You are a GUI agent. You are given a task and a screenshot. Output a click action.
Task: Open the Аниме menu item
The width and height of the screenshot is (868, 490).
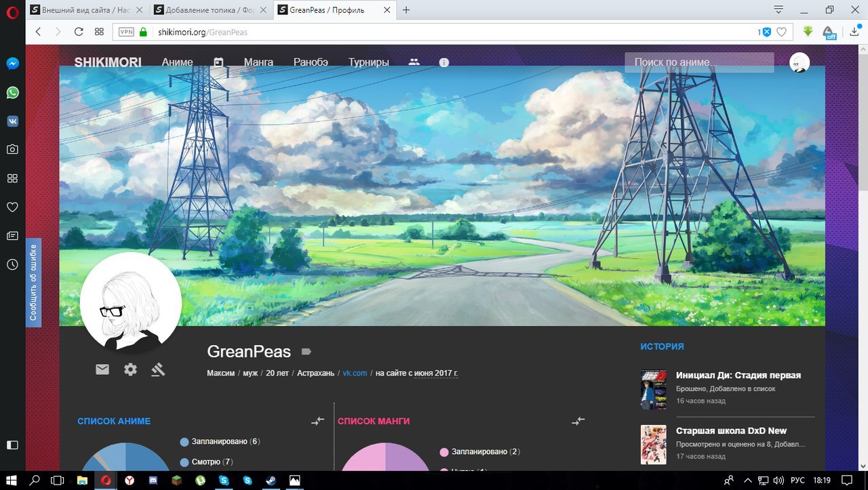(177, 62)
